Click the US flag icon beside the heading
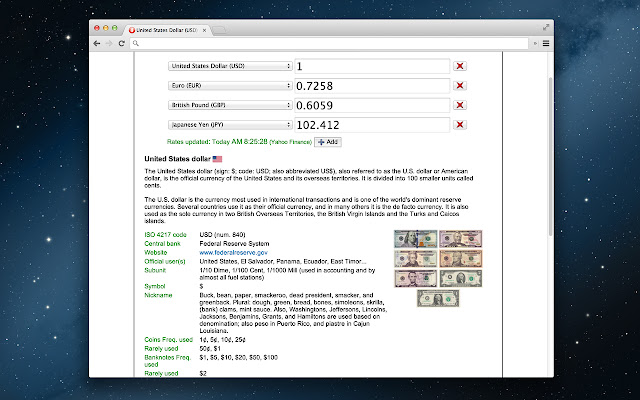The height and width of the screenshot is (400, 640). 217,159
